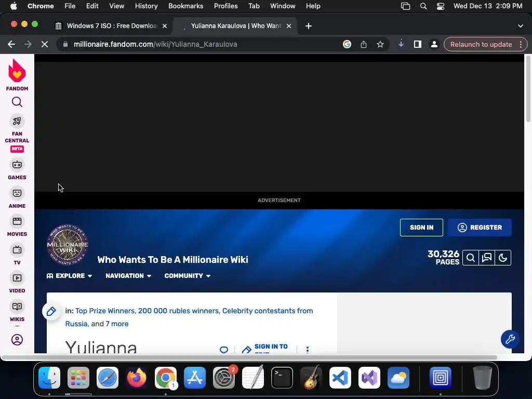Open Spotlight search in menu bar
The width and height of the screenshot is (532, 399).
(x=423, y=6)
